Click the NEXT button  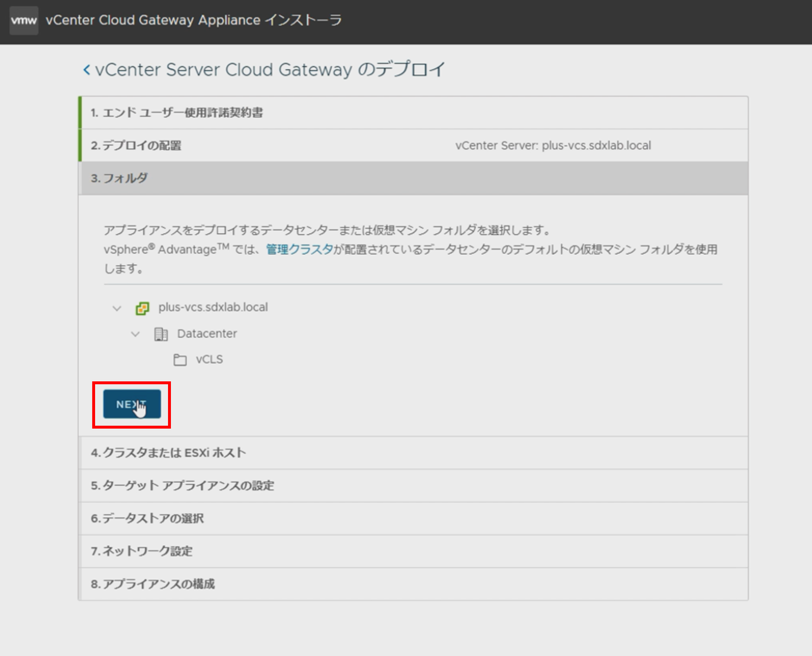tap(132, 404)
